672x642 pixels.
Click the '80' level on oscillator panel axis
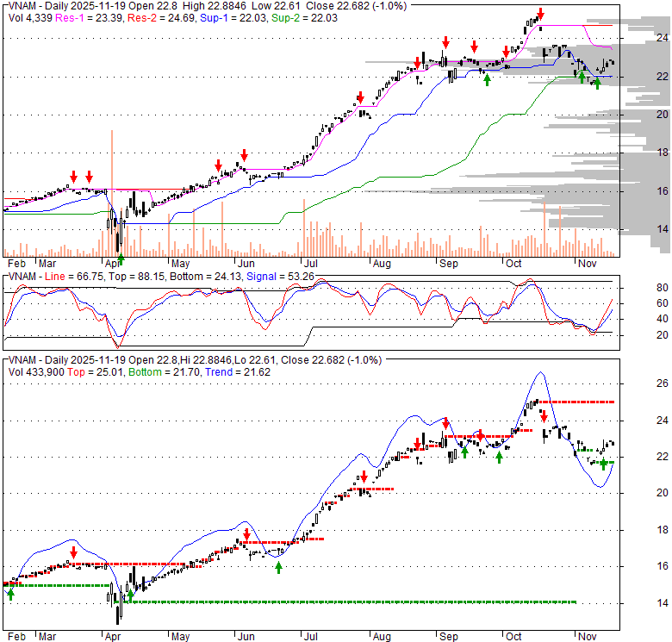click(x=663, y=288)
